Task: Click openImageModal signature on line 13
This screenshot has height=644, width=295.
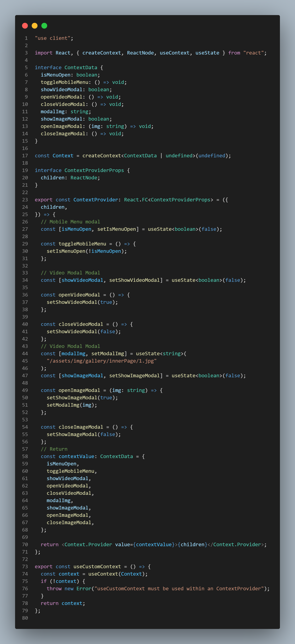Action: [x=97, y=126]
